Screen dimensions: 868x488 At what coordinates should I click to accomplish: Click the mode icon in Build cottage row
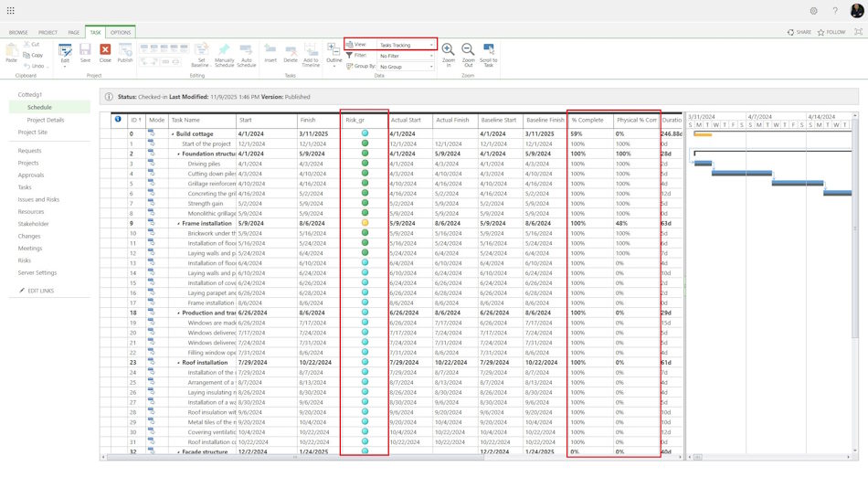point(151,133)
